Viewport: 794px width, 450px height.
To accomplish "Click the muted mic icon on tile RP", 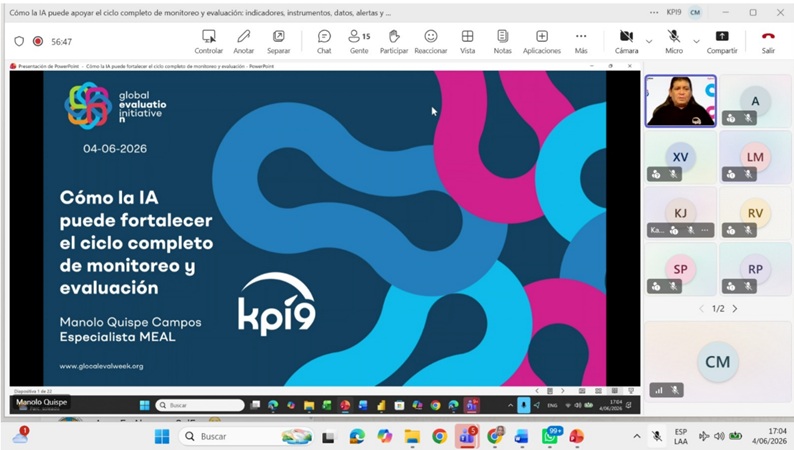I will 748,287.
